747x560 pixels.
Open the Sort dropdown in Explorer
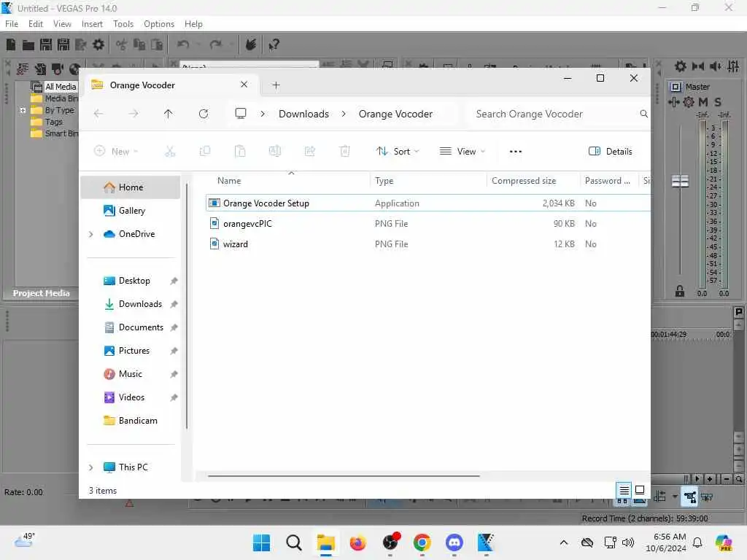(398, 152)
